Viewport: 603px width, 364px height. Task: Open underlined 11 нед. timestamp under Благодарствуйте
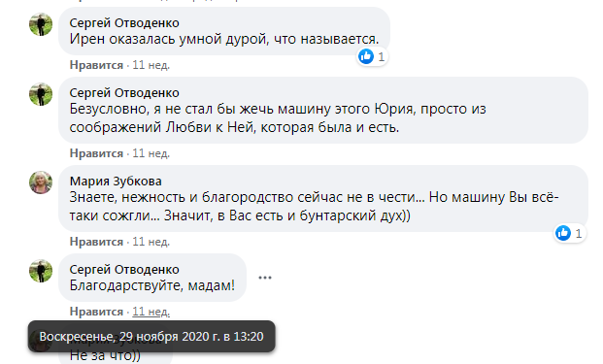coord(151,312)
